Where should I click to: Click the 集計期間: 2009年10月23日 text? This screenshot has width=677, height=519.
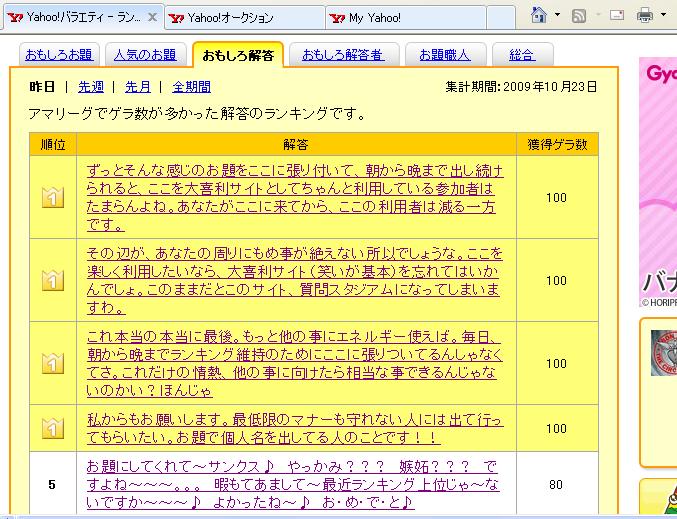[x=521, y=87]
